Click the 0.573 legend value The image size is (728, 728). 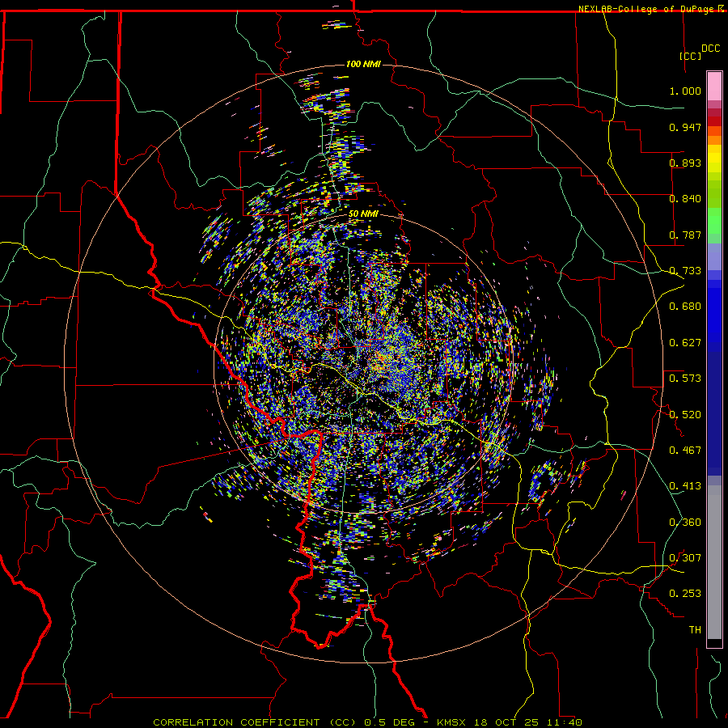click(685, 379)
